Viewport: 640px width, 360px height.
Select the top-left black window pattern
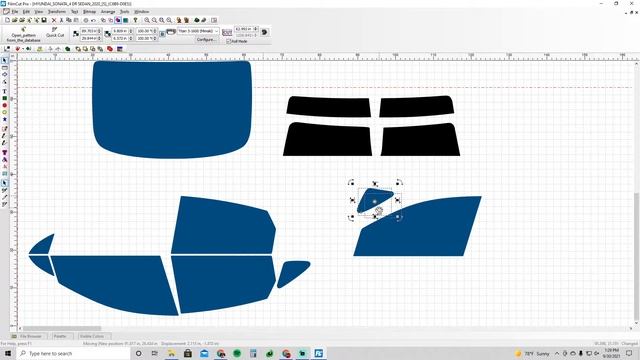pyautogui.click(x=329, y=107)
